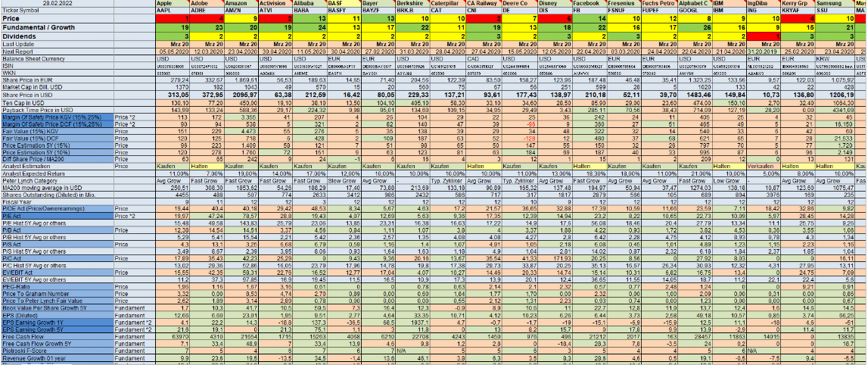868x365 pixels.
Task: Select the KRYAF ticker cell
Action: point(797,10)
